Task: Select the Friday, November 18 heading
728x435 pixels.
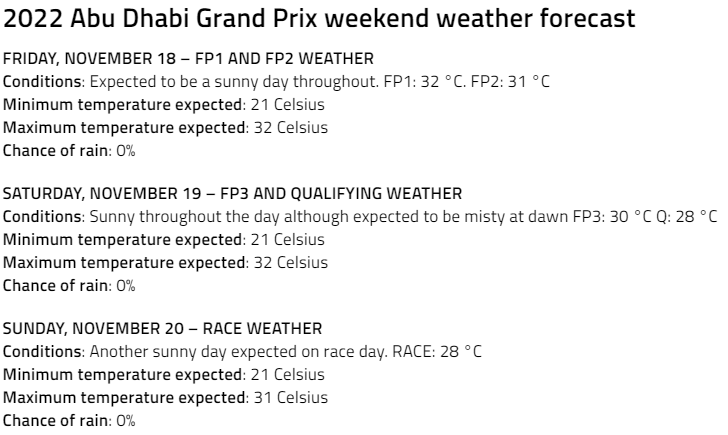Action: (188, 59)
